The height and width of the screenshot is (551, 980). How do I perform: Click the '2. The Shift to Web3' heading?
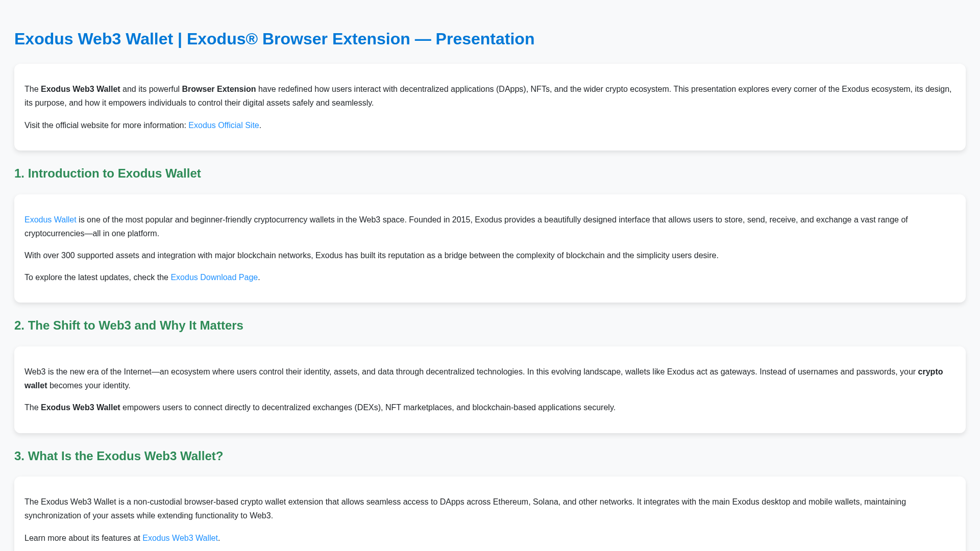[129, 325]
